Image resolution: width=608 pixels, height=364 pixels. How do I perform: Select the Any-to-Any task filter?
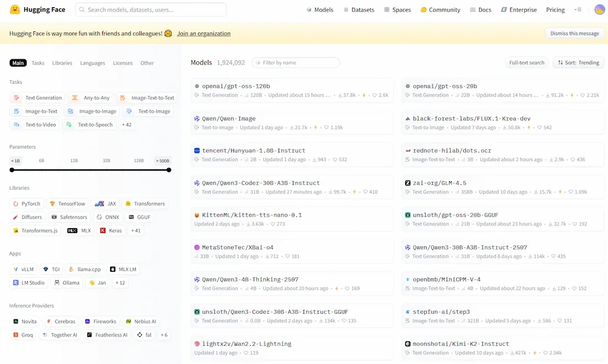91,98
